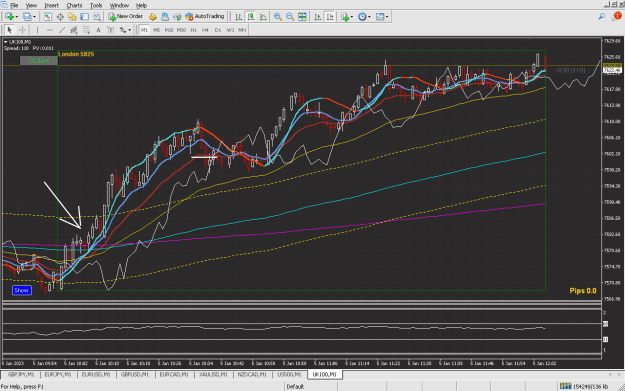This screenshot has width=625, height=391.
Task: Open the Insert menu
Action: point(51,6)
